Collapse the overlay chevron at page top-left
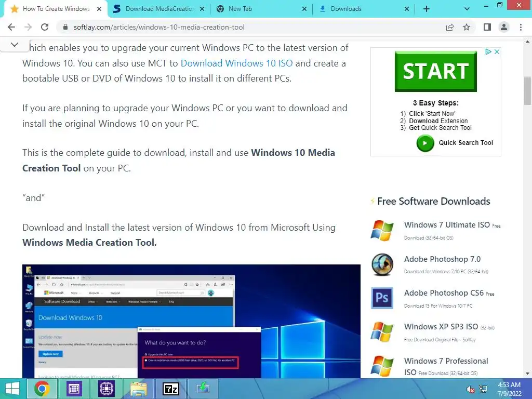Image resolution: width=532 pixels, height=399 pixels. (14, 45)
